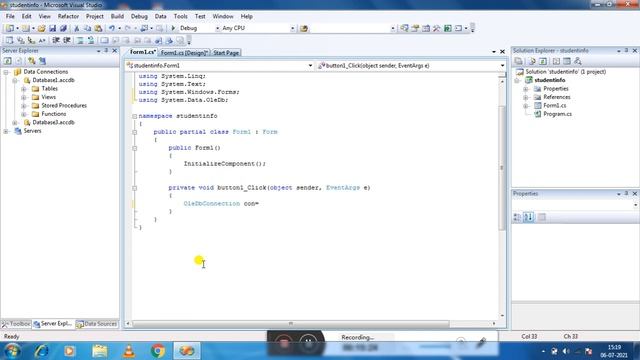Click the Uncomment selected lines icon
This screenshot has height=360, width=640.
click(91, 40)
